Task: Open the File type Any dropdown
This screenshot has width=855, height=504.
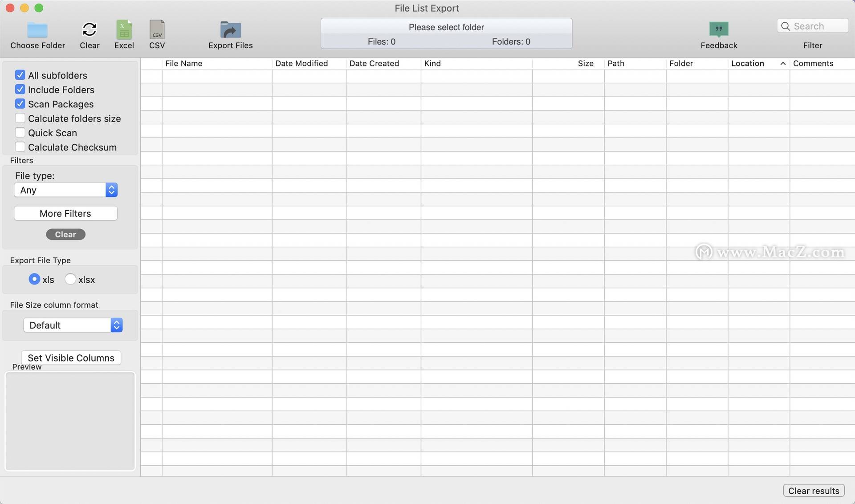Action: [66, 190]
